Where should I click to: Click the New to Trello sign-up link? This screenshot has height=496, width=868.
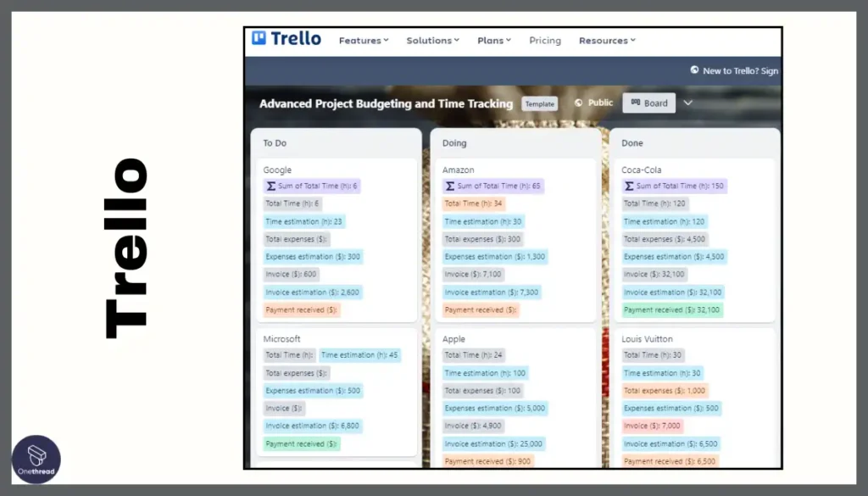tap(740, 71)
